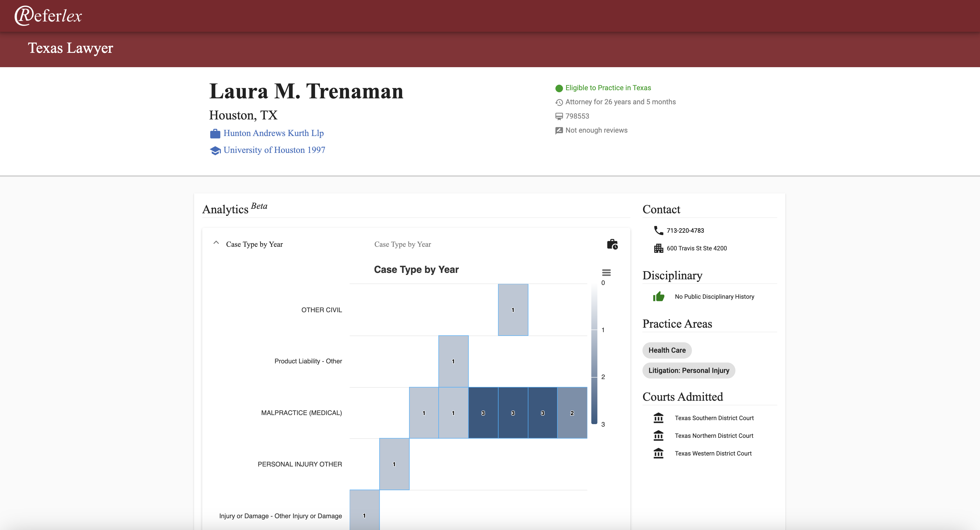
Task: Click the Referlex logo
Action: [x=48, y=16]
